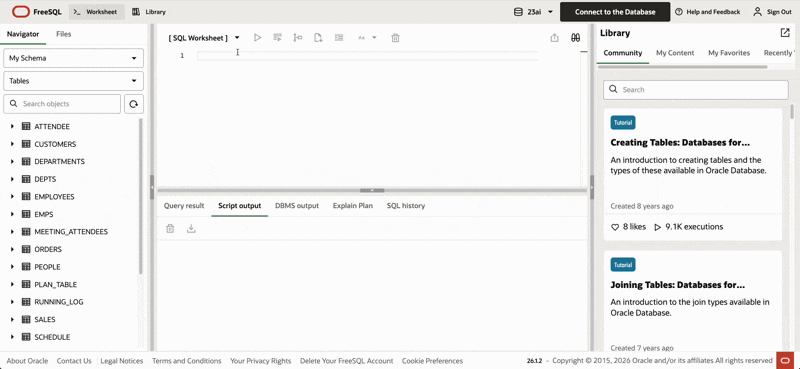Viewport: 800px width, 369px height.
Task: Click the format query icon
Action: (339, 37)
